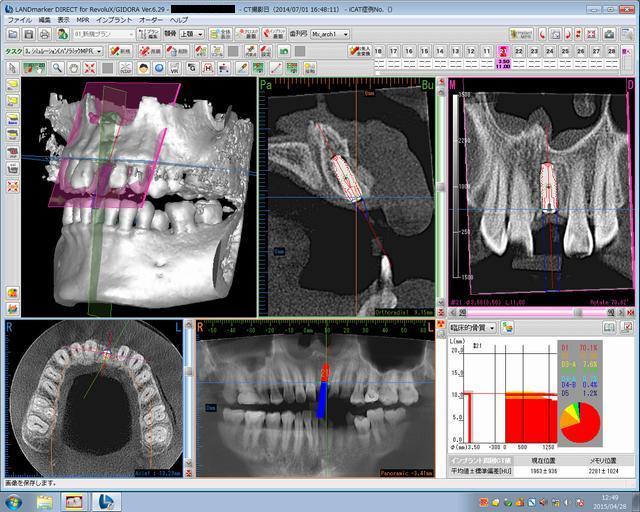Open the ヘルプ menu
This screenshot has width=640, height=512.
(179, 20)
